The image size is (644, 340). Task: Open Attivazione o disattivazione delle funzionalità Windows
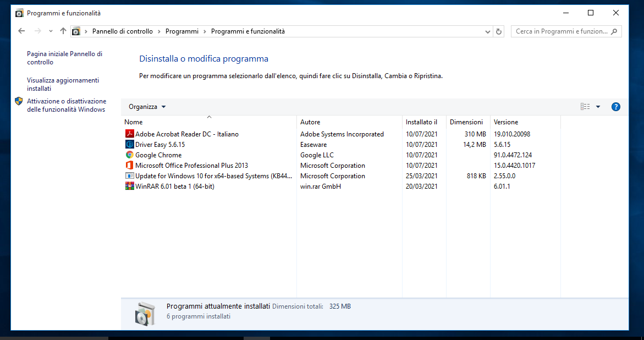67,105
